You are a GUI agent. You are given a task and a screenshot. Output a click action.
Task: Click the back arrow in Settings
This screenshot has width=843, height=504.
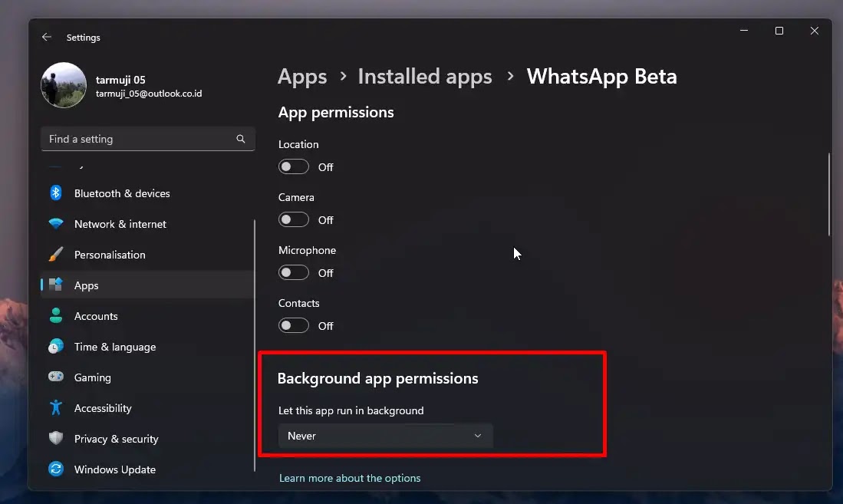pos(47,37)
